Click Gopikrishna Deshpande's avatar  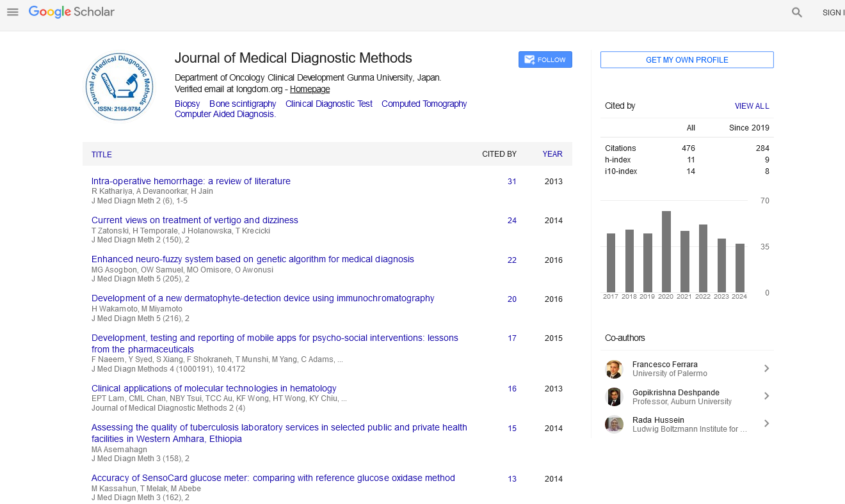614,397
